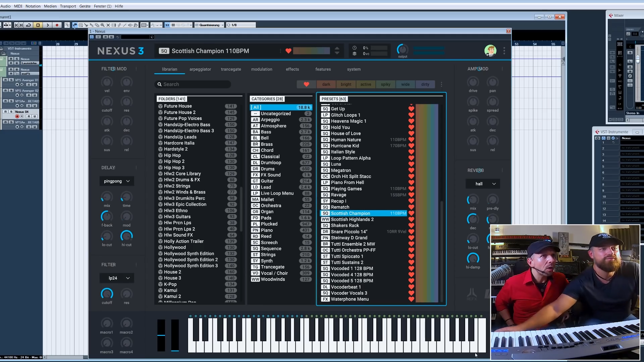This screenshot has height=362, width=644.
Task: Choose the Megatron preset
Action: point(341,170)
